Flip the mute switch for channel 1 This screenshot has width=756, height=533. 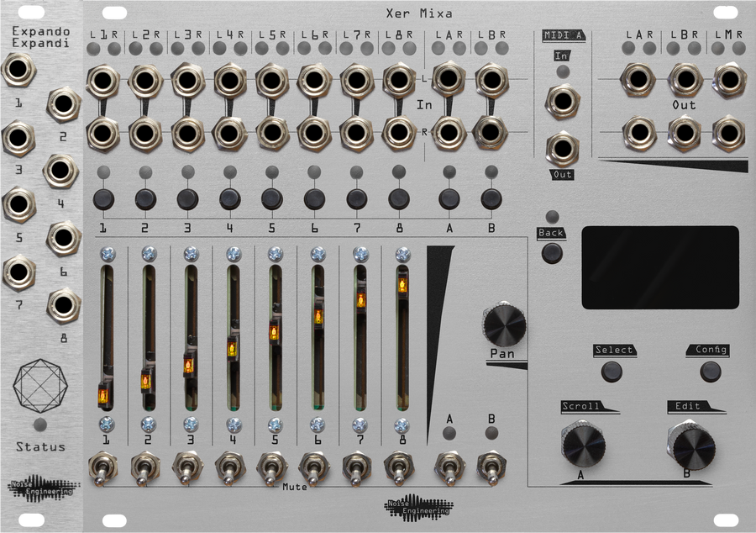[101, 467]
